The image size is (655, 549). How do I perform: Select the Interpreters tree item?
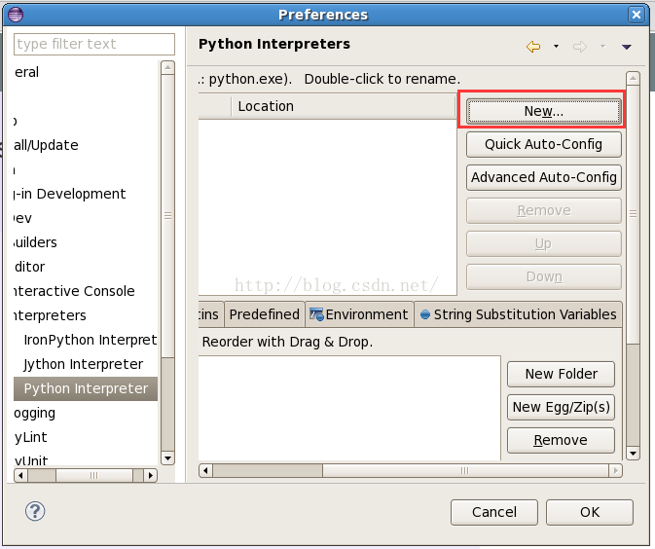[x=50, y=315]
